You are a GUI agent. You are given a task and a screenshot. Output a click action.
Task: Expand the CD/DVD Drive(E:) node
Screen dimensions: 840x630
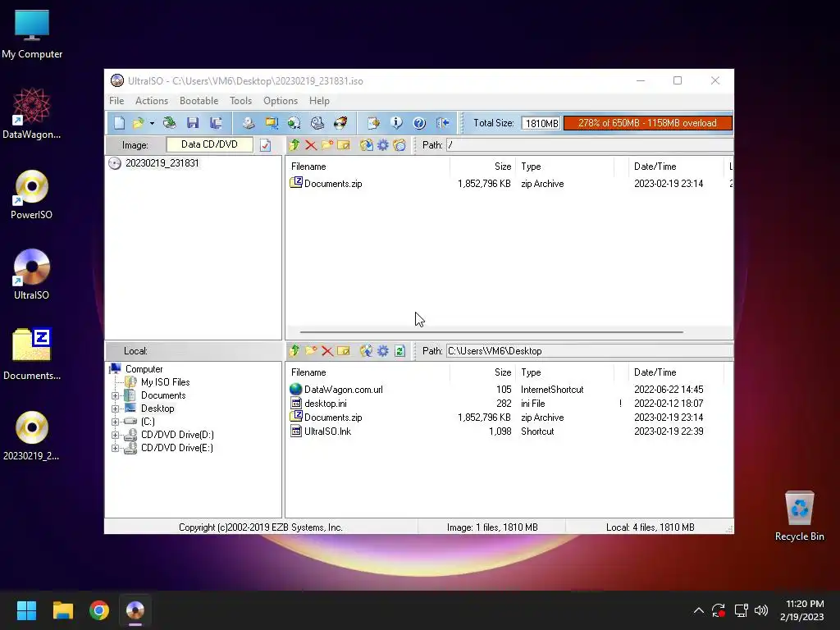pos(115,449)
